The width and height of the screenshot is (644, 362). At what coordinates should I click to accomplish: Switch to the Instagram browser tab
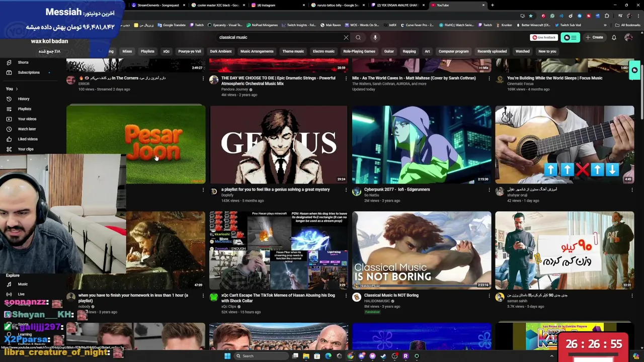(277, 5)
